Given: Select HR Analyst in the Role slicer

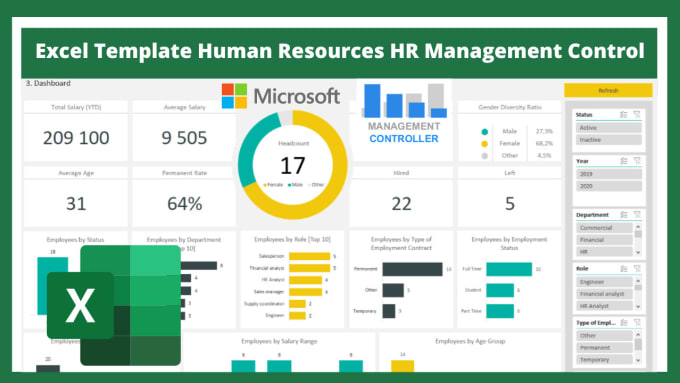Looking at the screenshot, I should (x=604, y=306).
